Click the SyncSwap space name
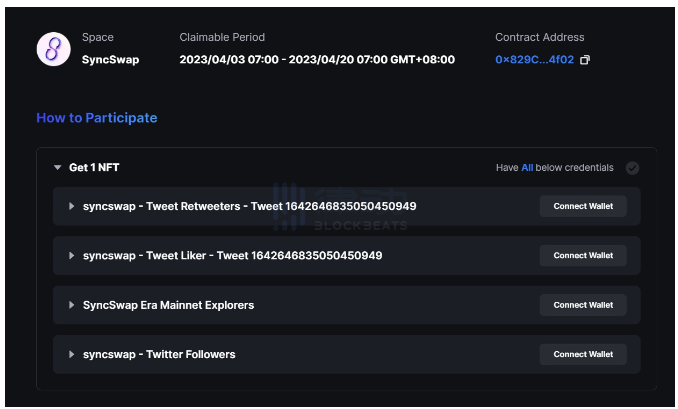The image size is (678, 409). (111, 60)
